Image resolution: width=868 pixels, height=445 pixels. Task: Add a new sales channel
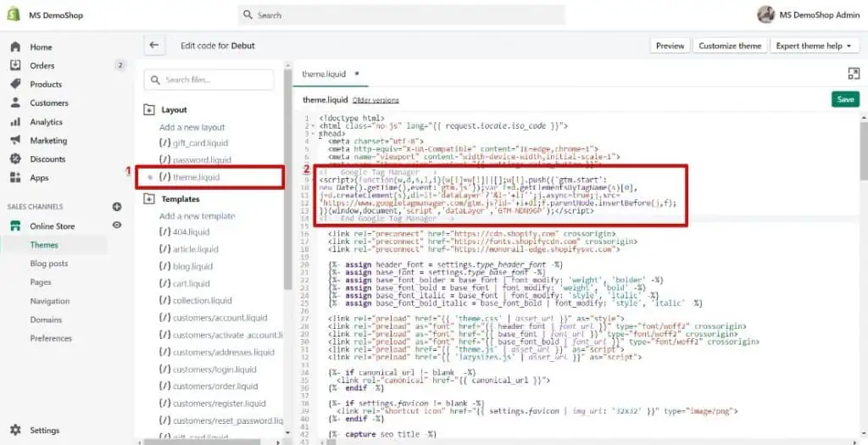point(117,207)
